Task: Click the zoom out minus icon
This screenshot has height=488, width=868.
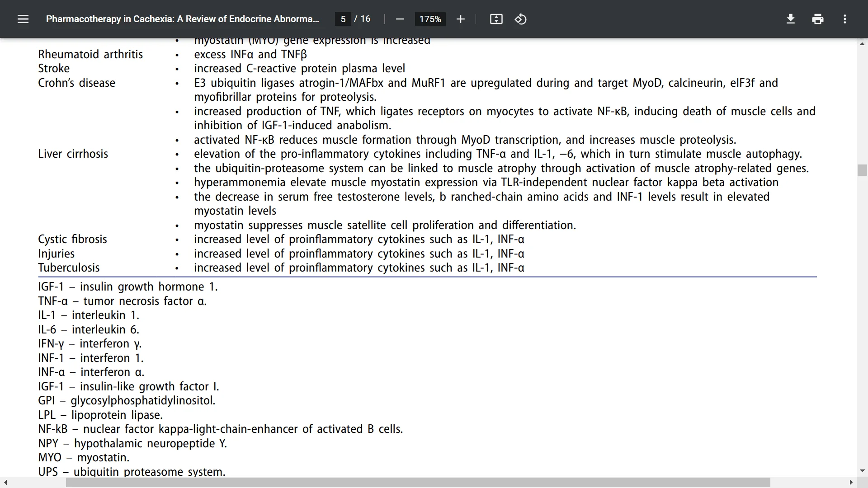Action: pos(401,19)
